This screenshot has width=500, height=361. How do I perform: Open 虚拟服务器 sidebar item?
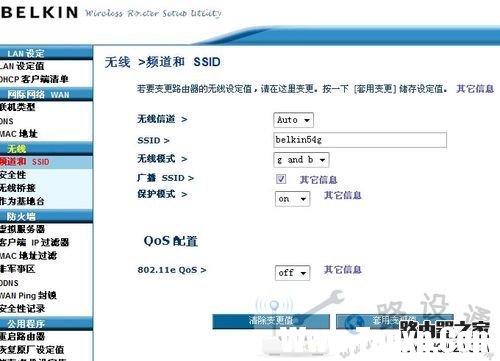[22, 229]
